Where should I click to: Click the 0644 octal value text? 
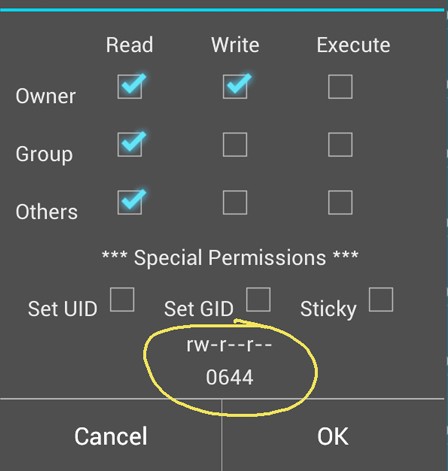coord(230,377)
